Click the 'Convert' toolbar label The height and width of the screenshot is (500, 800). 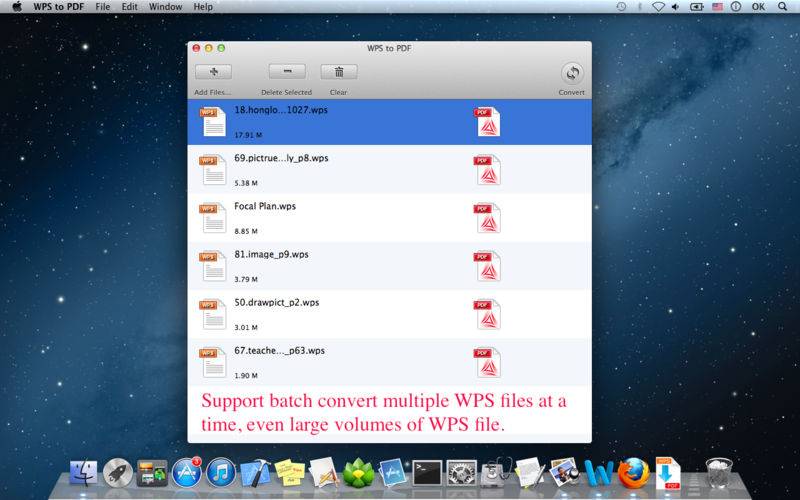pyautogui.click(x=571, y=92)
